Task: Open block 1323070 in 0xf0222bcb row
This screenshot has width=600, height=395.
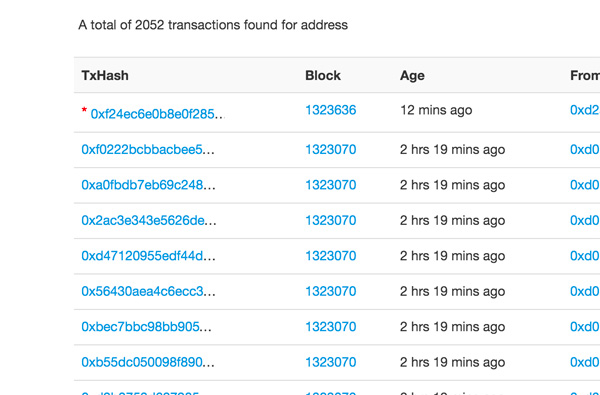Action: [331, 149]
